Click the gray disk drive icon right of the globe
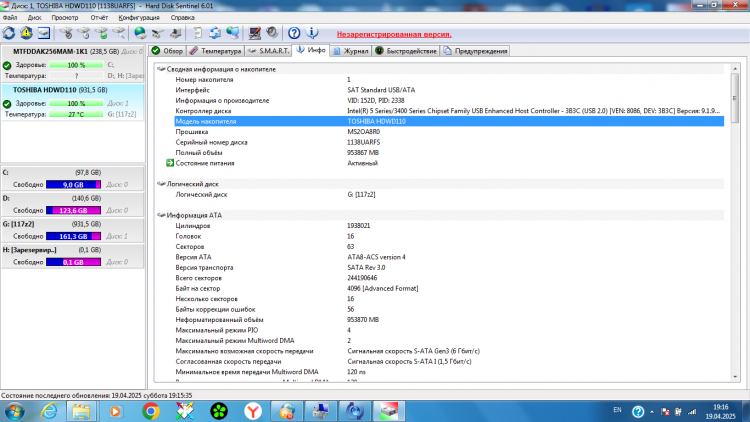This screenshot has width=750, height=422. [157, 33]
